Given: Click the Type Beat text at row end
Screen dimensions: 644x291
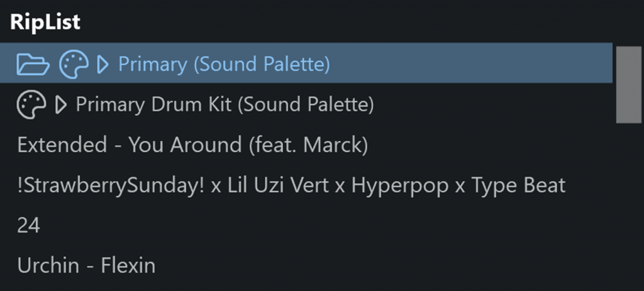Looking at the screenshot, I should coord(518,185).
